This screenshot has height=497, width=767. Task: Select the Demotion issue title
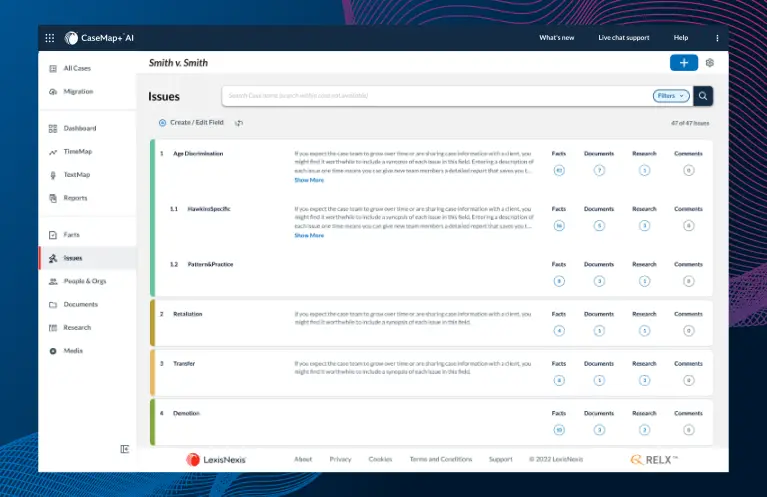[x=186, y=413]
